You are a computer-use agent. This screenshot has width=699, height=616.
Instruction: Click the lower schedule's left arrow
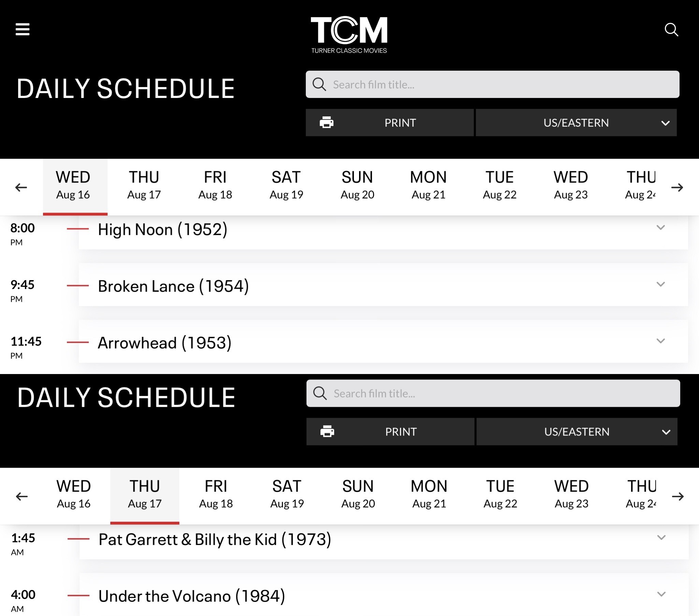[x=22, y=496]
